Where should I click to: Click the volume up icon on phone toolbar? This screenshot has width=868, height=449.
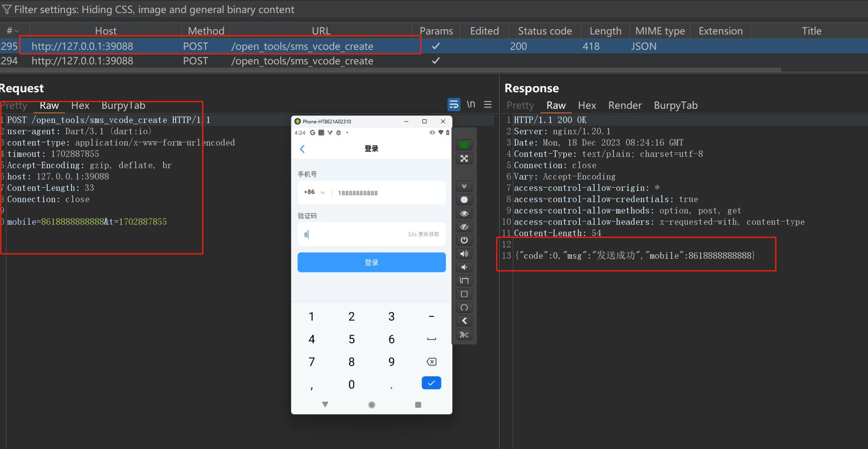point(464,254)
